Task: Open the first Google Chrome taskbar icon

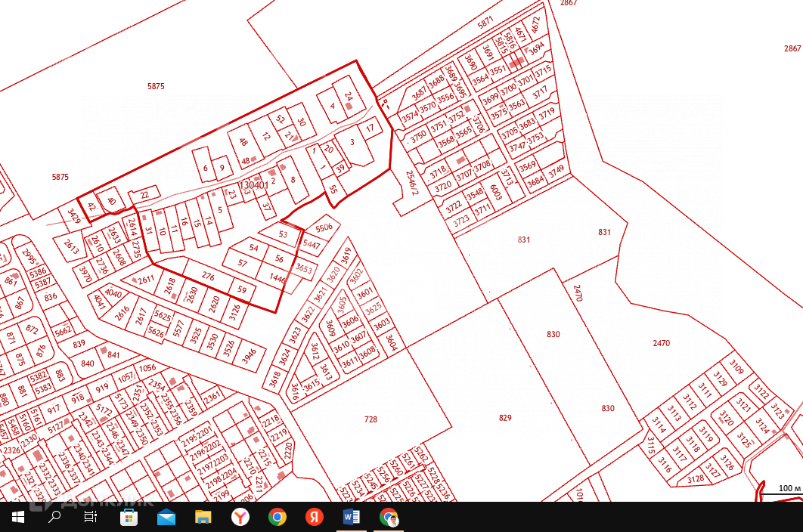Action: (277, 517)
